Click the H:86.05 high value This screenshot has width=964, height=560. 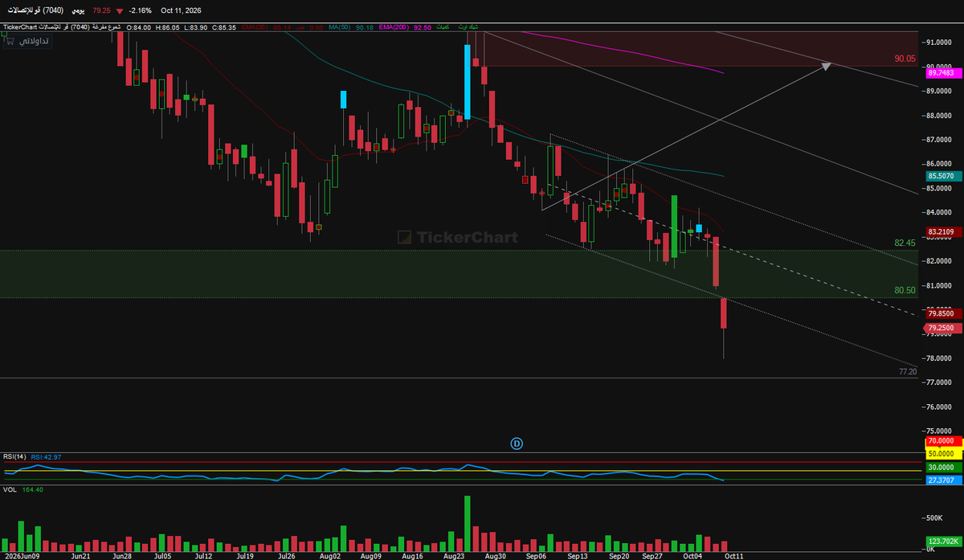pyautogui.click(x=169, y=27)
